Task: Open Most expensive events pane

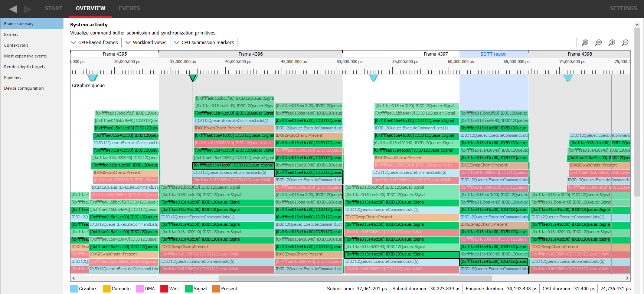Action: click(x=25, y=56)
